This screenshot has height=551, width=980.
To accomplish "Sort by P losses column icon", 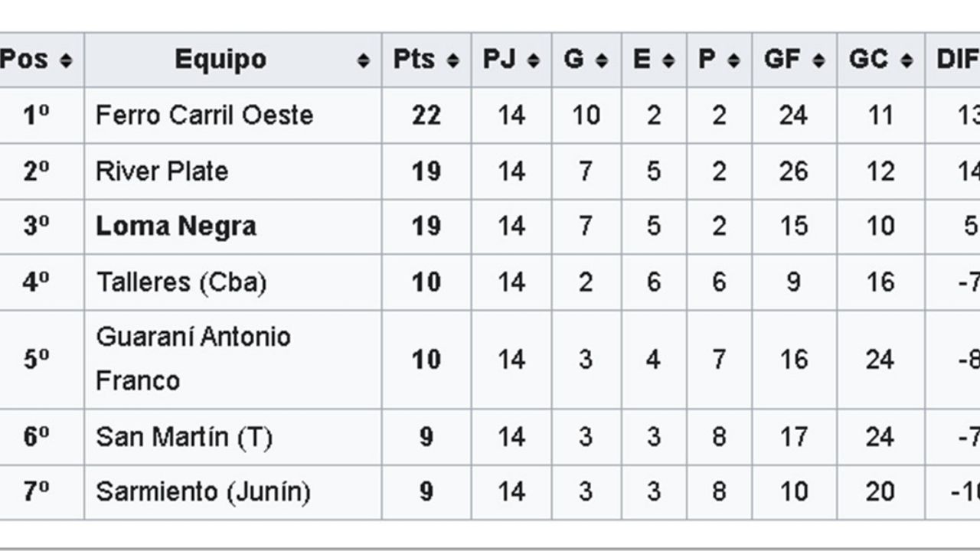I will (x=733, y=60).
